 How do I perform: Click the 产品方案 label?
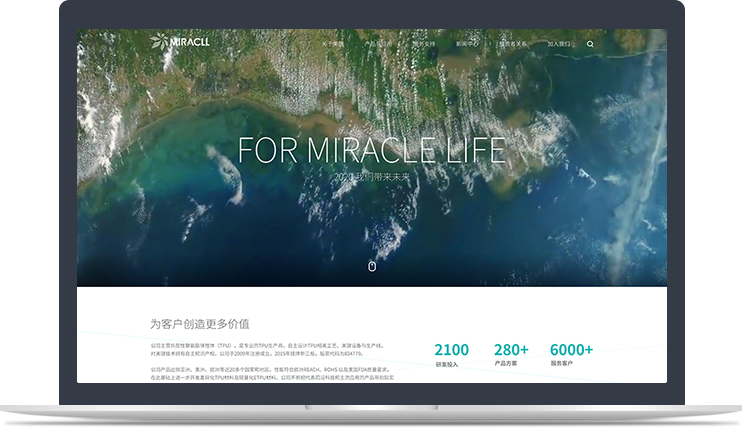point(505,365)
